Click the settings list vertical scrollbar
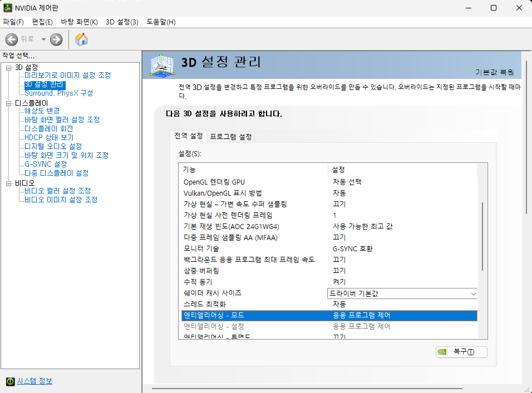 coord(482,237)
